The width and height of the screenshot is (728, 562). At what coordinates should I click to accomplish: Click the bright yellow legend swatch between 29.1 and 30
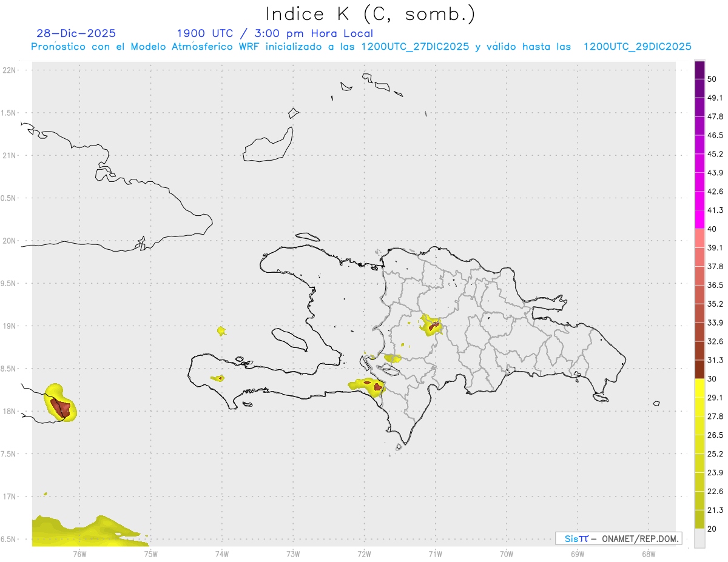(699, 388)
